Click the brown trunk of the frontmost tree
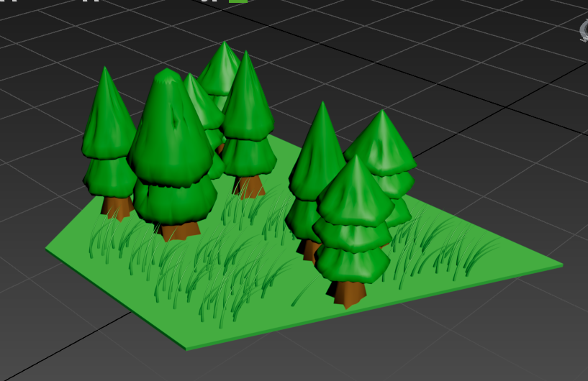 click(x=347, y=293)
